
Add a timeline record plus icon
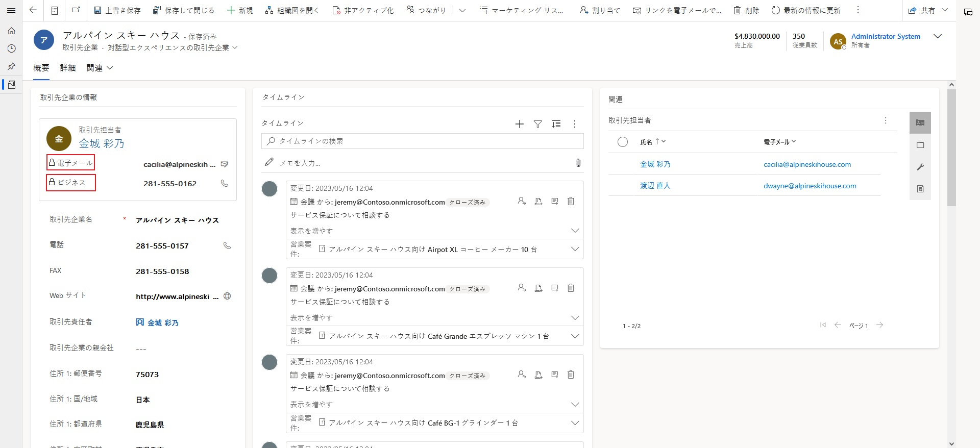coord(520,124)
